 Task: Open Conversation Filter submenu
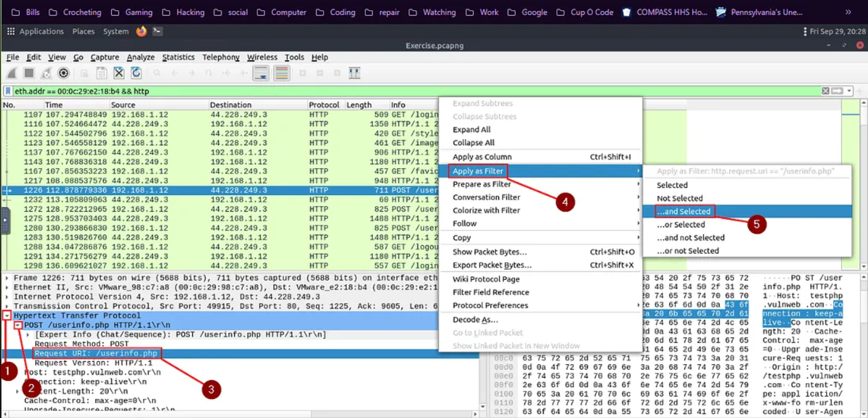[x=541, y=197]
